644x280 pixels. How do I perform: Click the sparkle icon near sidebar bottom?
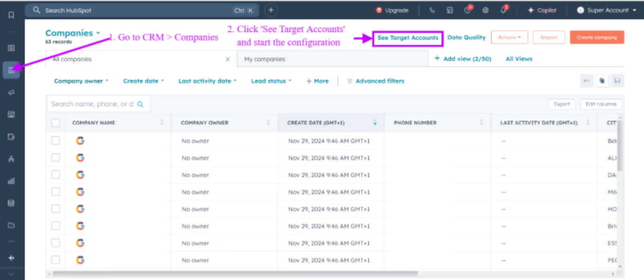point(11,258)
